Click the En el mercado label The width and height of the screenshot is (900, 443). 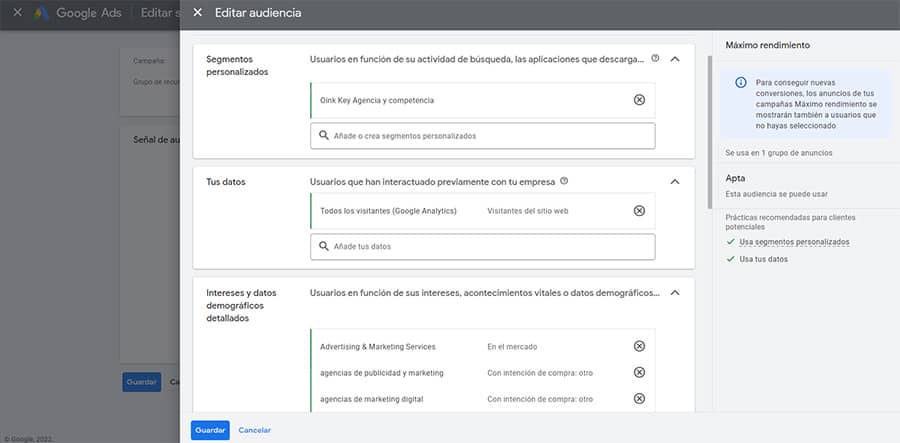512,347
